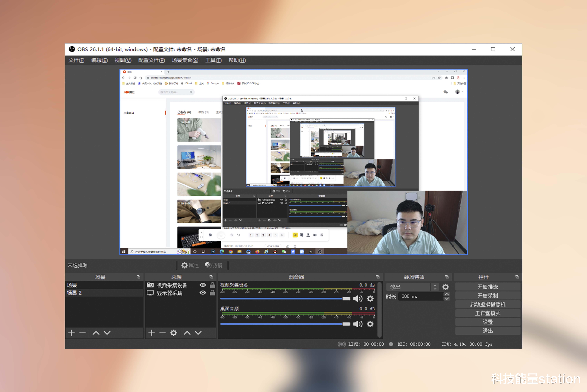Click the 视频采集设备 volume slider
The height and width of the screenshot is (392, 587).
tap(285, 299)
